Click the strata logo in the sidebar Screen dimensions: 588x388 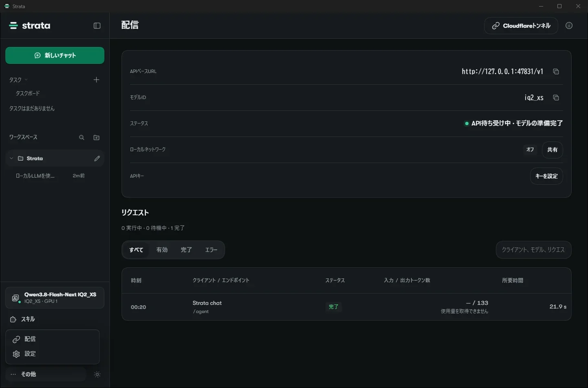coord(30,26)
